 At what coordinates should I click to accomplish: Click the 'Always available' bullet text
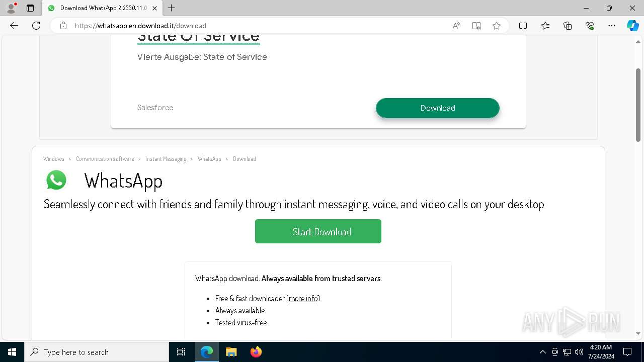[240, 311]
